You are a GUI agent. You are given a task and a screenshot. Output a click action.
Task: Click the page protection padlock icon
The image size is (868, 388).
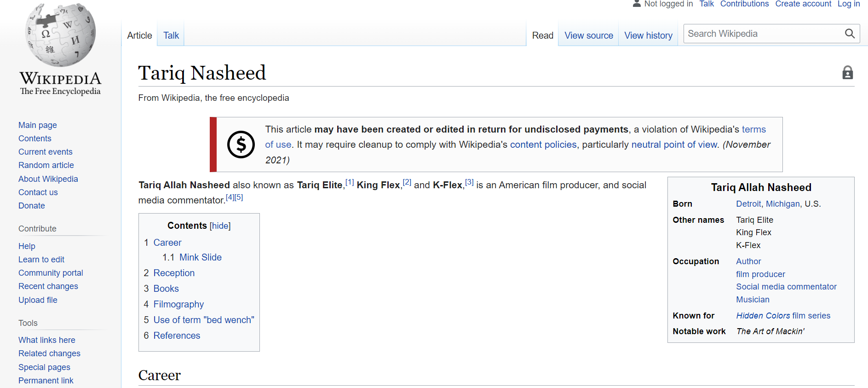pos(847,73)
